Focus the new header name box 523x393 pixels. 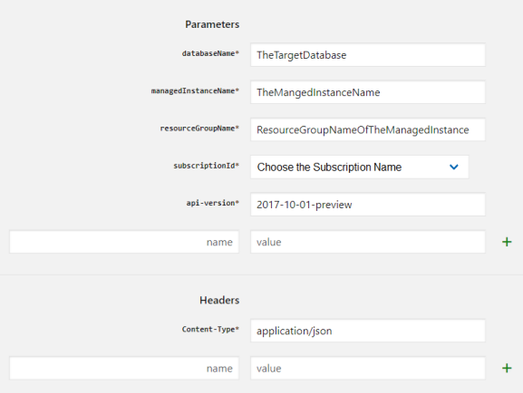click(124, 368)
